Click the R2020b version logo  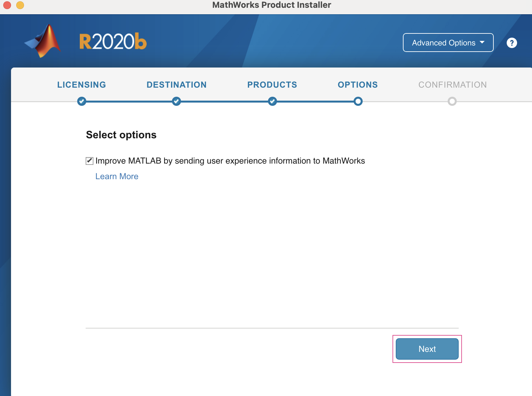click(113, 42)
